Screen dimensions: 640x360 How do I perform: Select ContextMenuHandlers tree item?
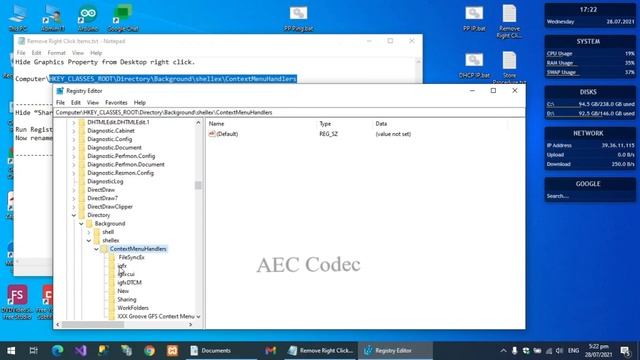pyautogui.click(x=138, y=249)
